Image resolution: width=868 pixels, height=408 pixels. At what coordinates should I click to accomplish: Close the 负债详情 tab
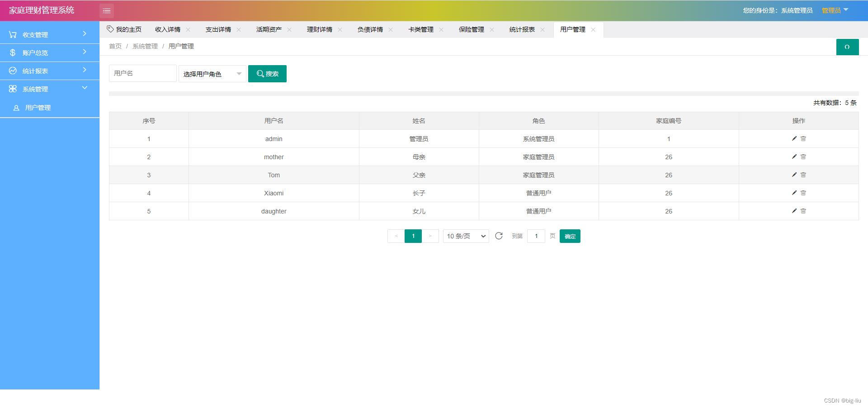tap(391, 29)
